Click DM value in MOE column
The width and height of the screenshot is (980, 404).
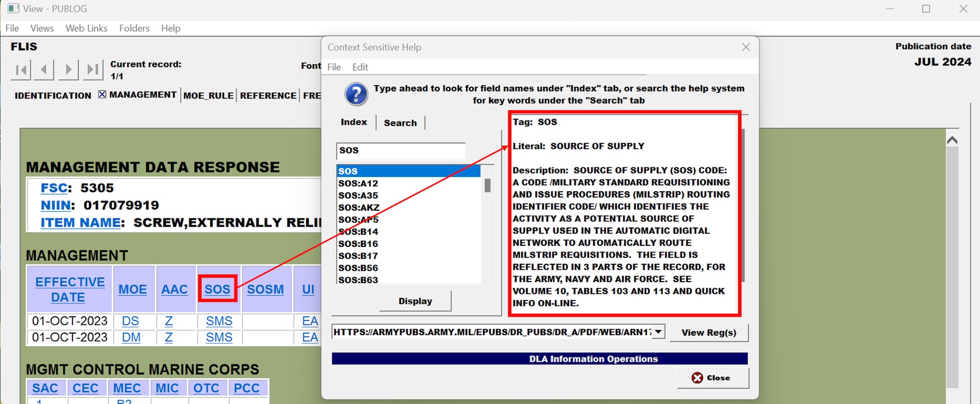(x=131, y=337)
